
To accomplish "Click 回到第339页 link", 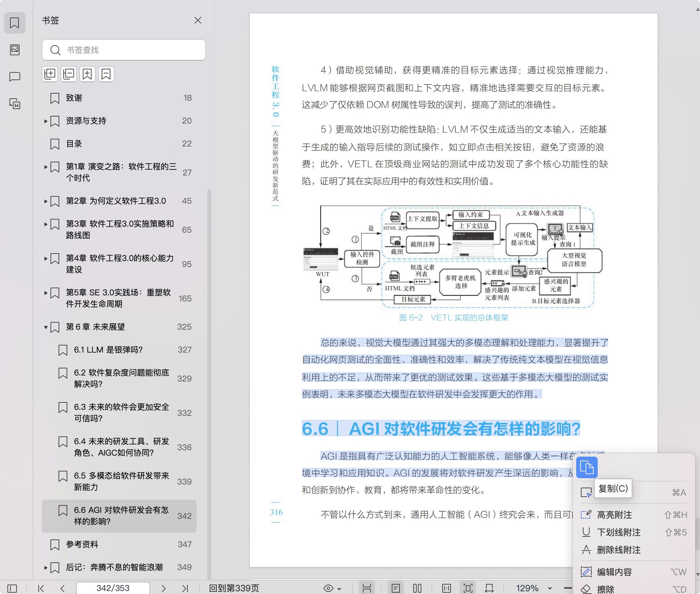I will 234,588.
